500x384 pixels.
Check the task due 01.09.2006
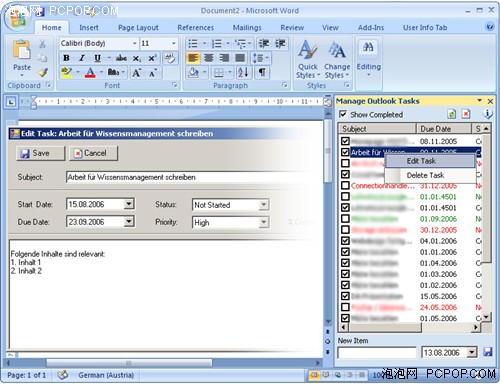tap(345, 219)
